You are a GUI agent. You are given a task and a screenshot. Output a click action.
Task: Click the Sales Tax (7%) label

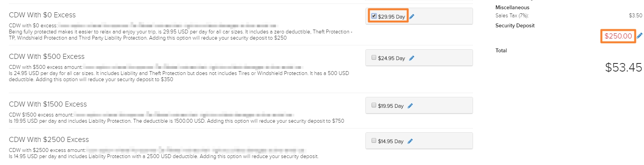pyautogui.click(x=512, y=15)
